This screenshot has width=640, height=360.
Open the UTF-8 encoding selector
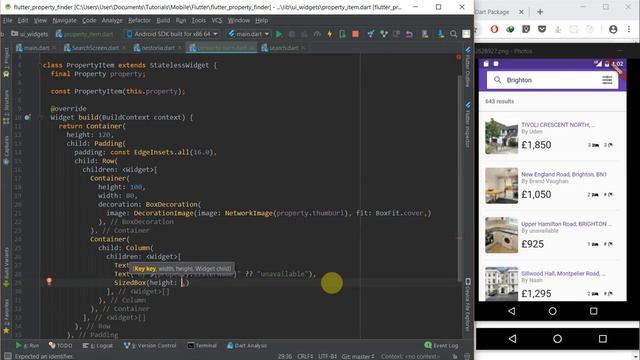point(327,356)
